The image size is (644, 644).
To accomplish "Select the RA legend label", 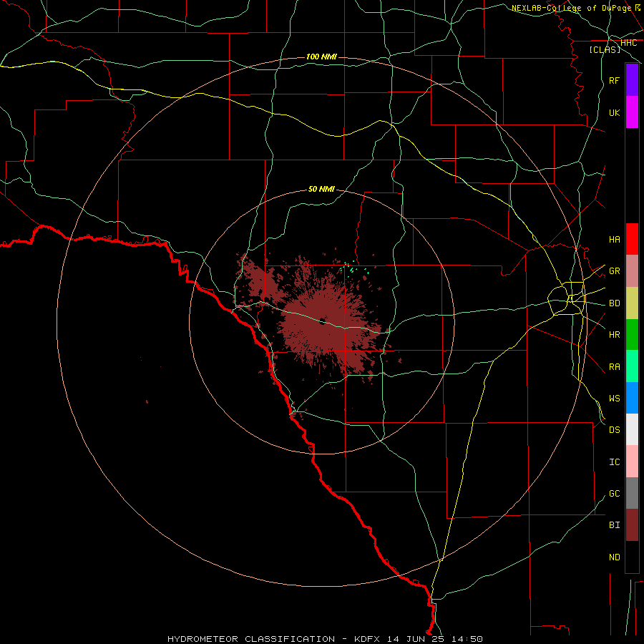I will click(x=614, y=366).
